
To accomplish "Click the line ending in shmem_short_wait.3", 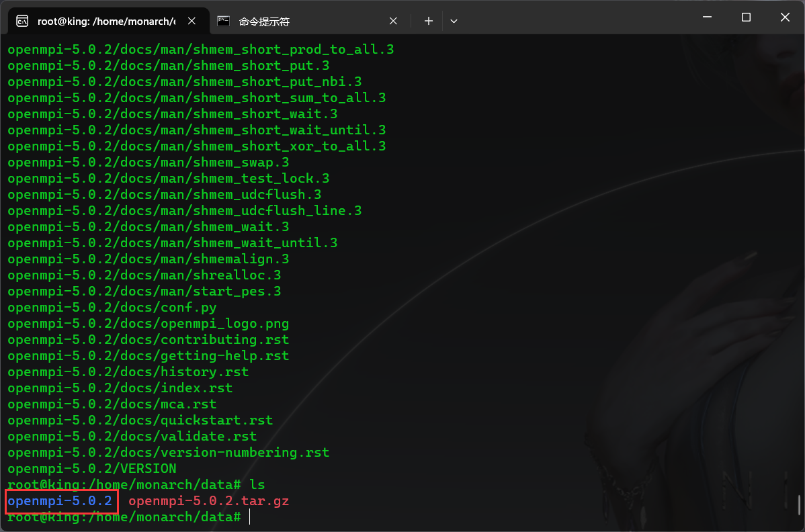I will tap(173, 114).
